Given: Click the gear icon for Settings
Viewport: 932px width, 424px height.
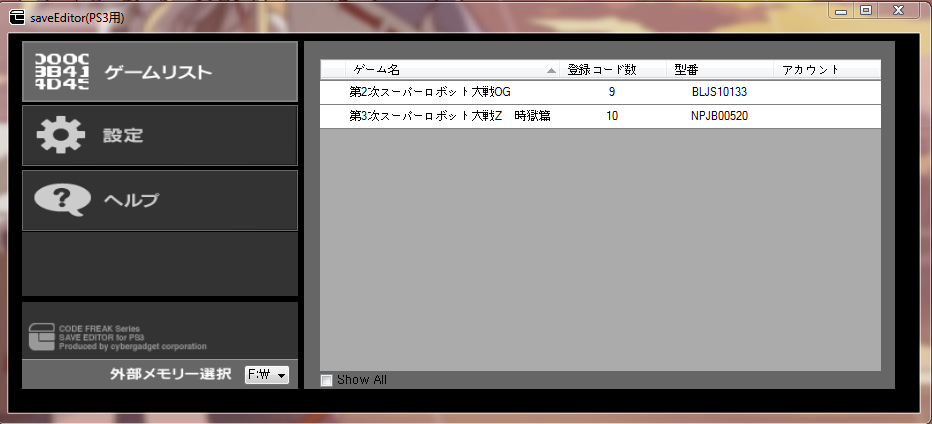Looking at the screenshot, I should pos(61,135).
